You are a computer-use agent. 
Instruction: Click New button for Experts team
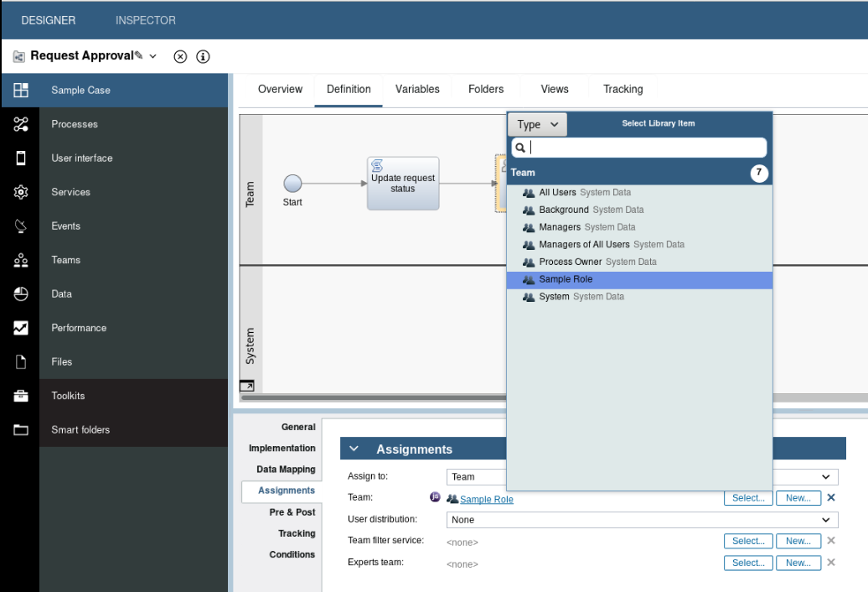click(x=798, y=563)
